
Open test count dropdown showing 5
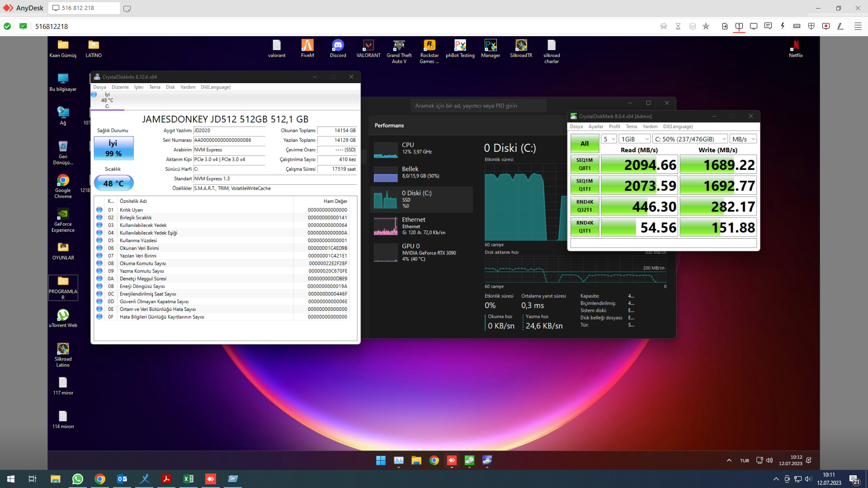click(609, 139)
